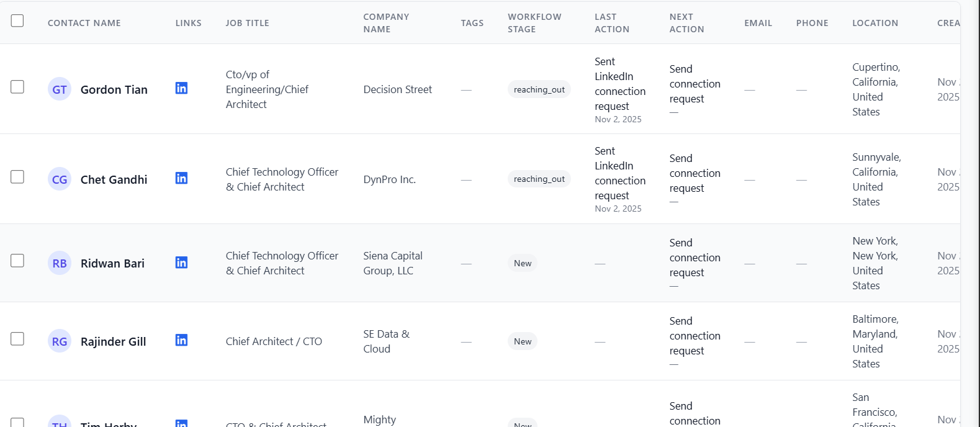Viewport: 980px width, 427px height.
Task: Click the RB avatar for Ridwan Bari
Action: tap(60, 263)
